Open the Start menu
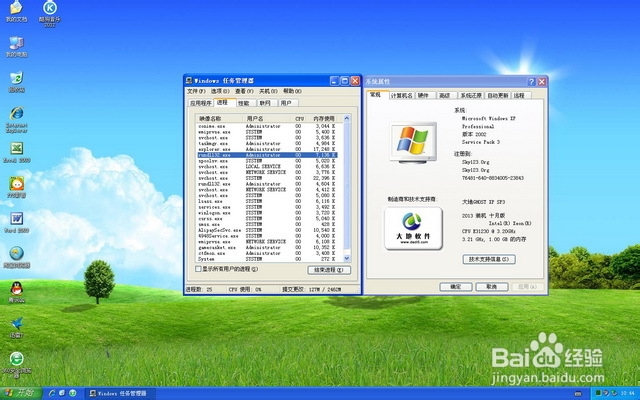 pyautogui.click(x=20, y=393)
